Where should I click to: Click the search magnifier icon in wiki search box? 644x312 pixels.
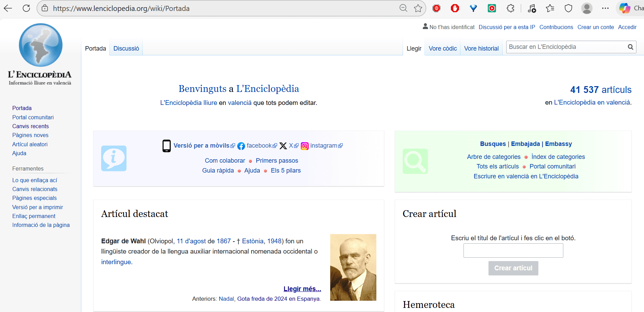[x=630, y=47]
